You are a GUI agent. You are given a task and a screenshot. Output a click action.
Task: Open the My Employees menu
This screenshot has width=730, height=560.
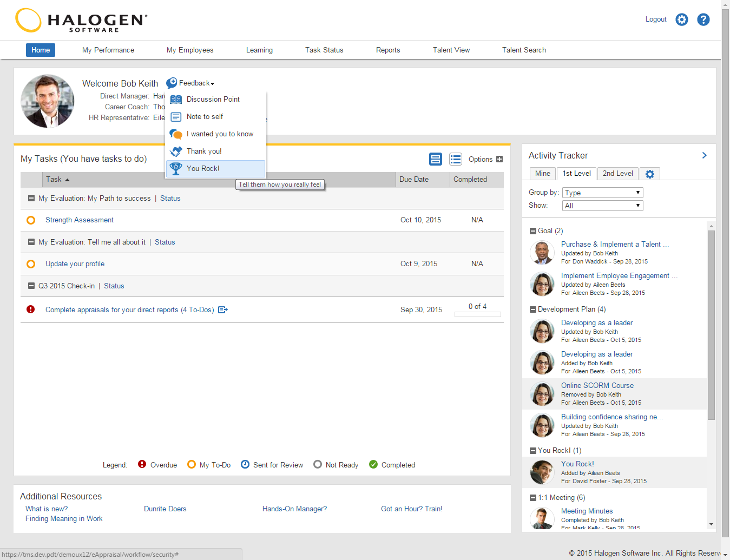[190, 50]
